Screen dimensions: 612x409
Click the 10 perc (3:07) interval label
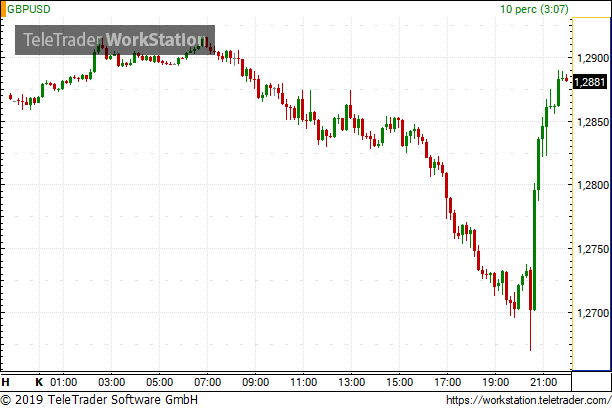pos(534,9)
